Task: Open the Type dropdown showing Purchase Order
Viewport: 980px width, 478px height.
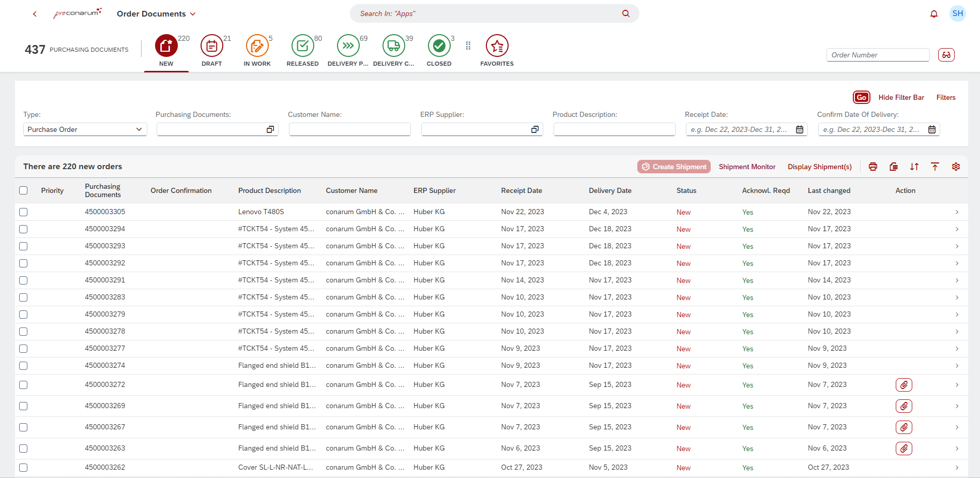Action: (84, 129)
